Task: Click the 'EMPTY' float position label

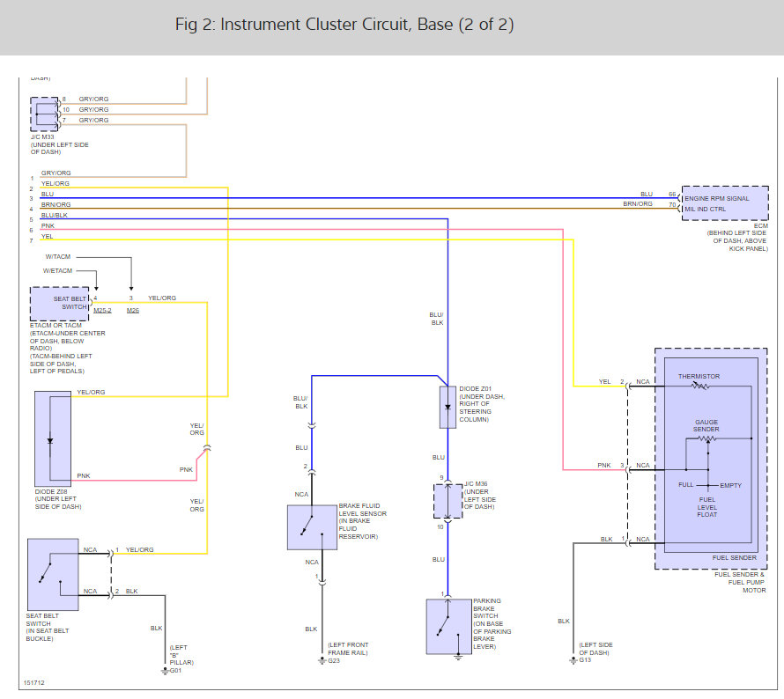Action: click(730, 486)
